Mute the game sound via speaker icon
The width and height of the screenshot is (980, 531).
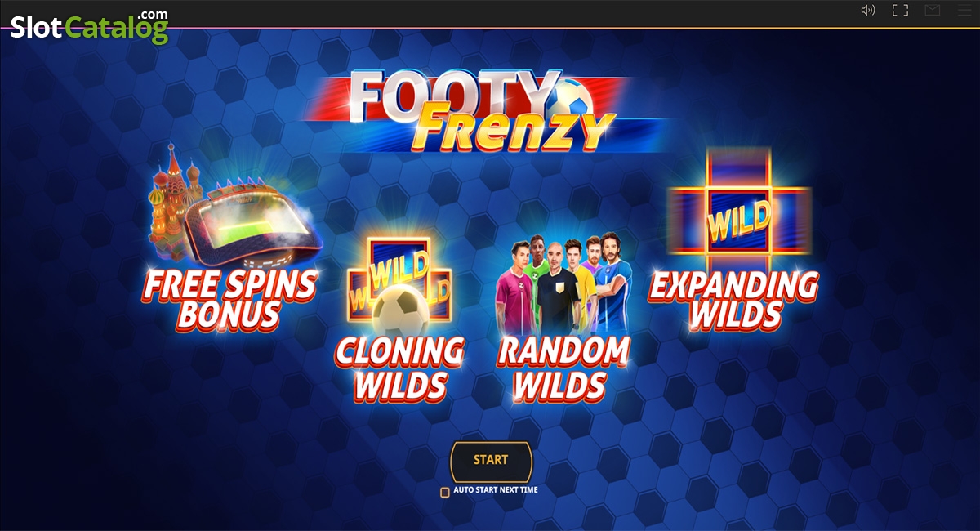[x=868, y=11]
